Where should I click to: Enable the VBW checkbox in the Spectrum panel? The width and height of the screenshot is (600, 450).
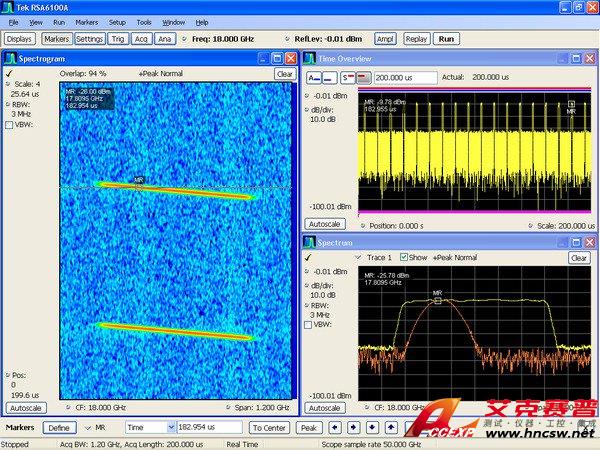pos(310,324)
